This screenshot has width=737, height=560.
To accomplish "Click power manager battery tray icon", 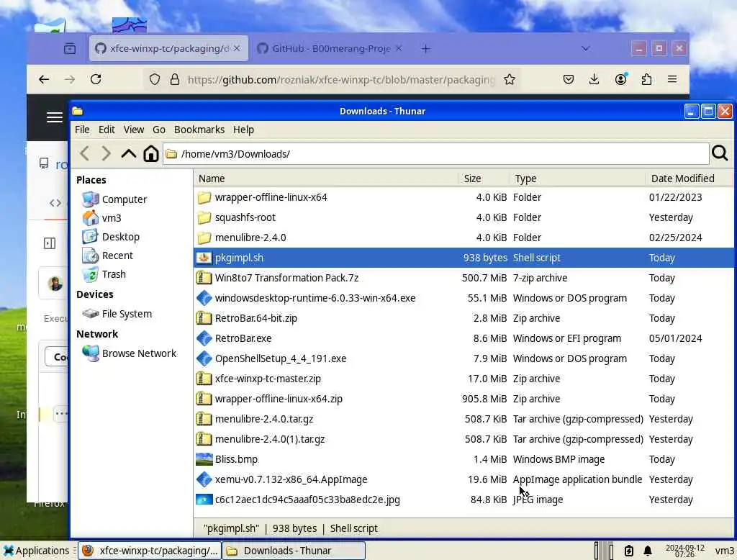I will pos(629,551).
